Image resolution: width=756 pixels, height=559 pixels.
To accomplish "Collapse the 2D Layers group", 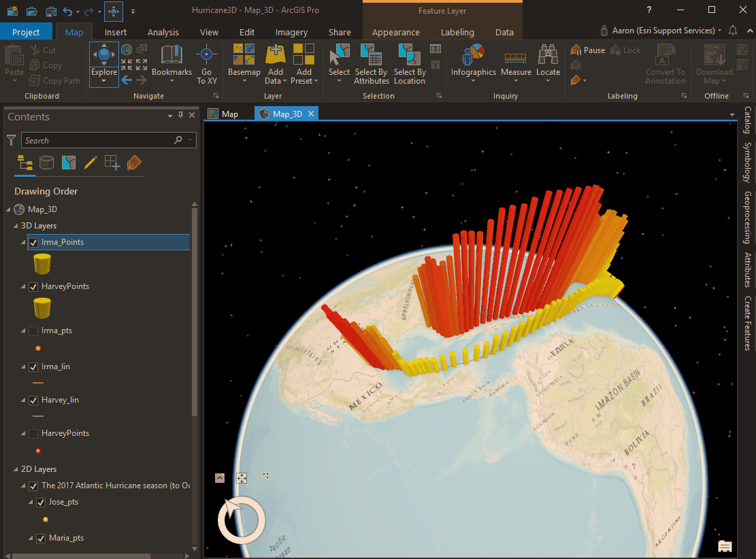I will tap(16, 469).
